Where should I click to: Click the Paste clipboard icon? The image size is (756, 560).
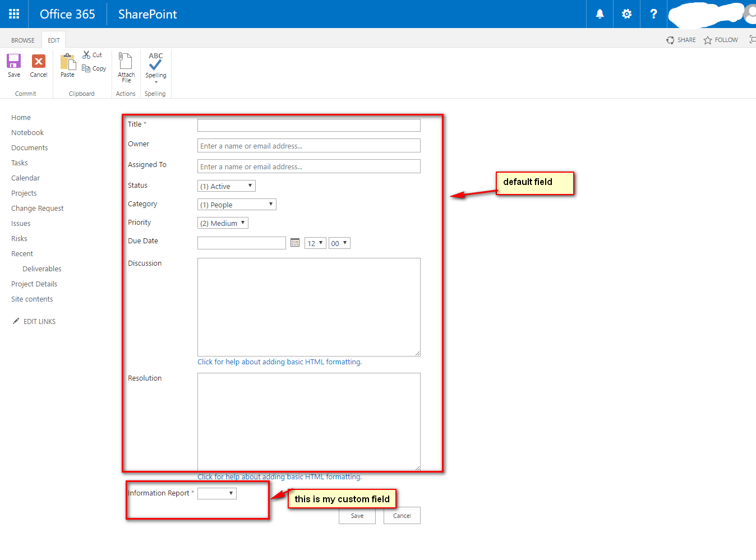(68, 61)
